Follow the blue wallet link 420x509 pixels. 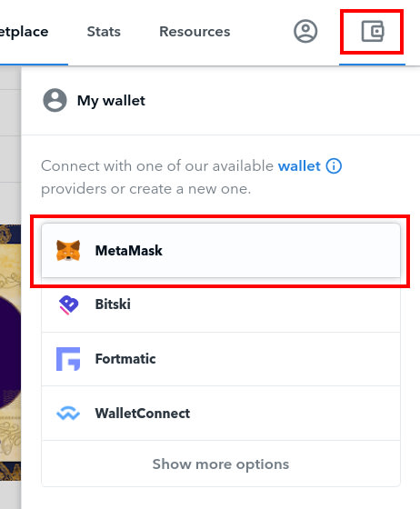click(299, 166)
